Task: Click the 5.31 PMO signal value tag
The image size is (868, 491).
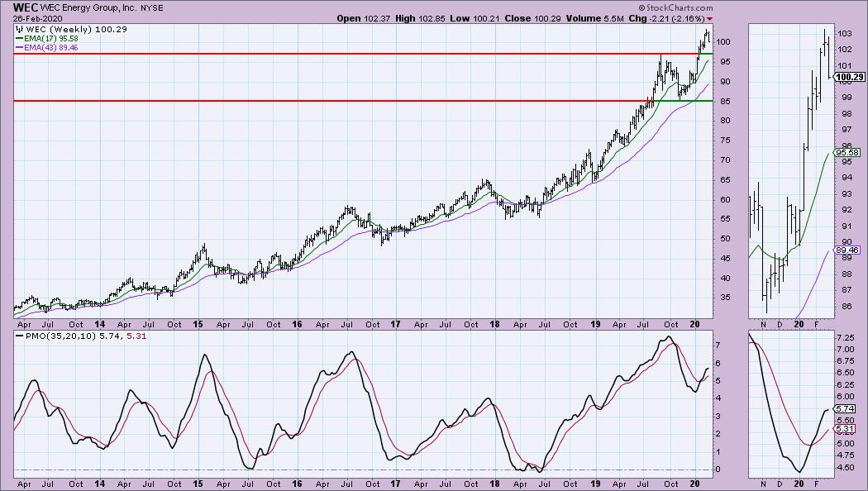Action: [846, 429]
